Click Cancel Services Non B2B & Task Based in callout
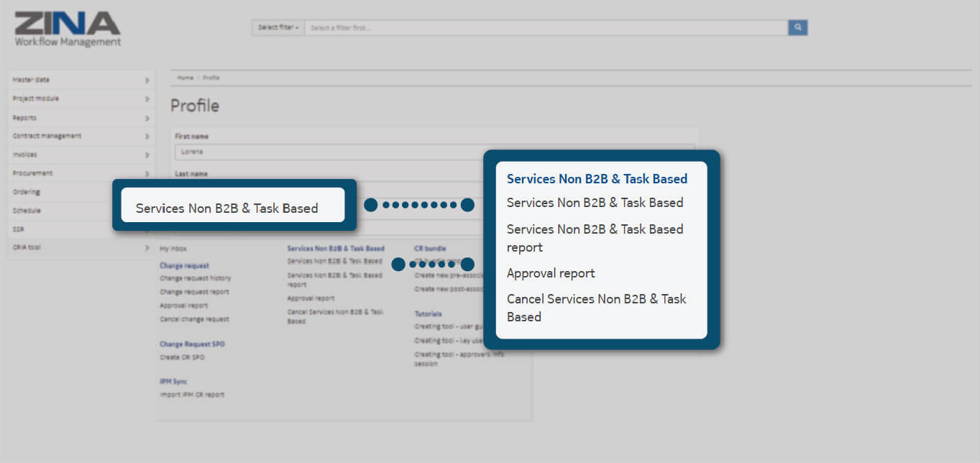Screen dimensions: 980x463 point(596,308)
